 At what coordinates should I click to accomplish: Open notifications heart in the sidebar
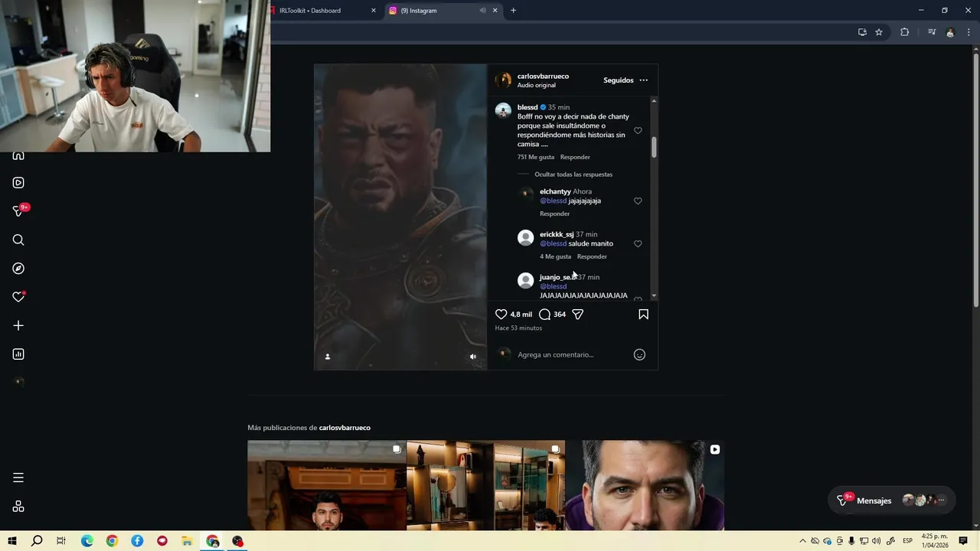18,297
